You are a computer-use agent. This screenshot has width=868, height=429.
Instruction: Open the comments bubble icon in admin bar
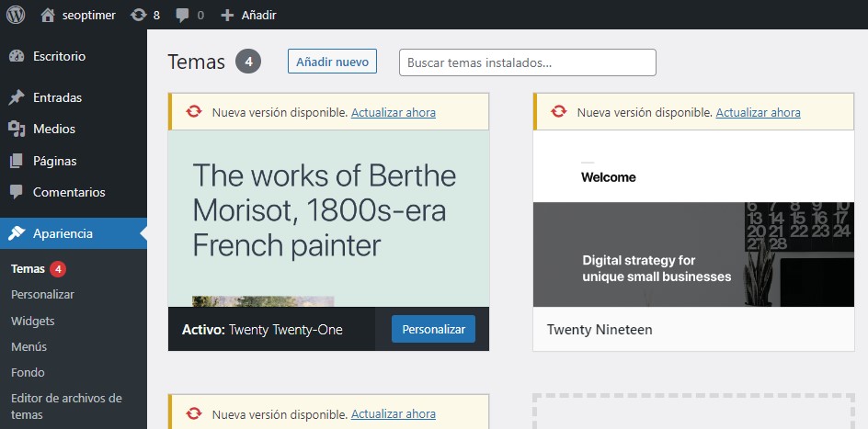(183, 15)
